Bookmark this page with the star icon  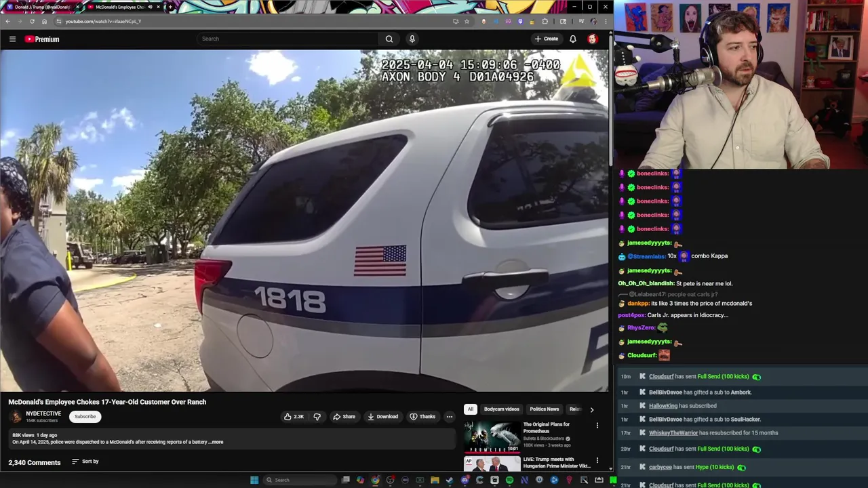[467, 21]
